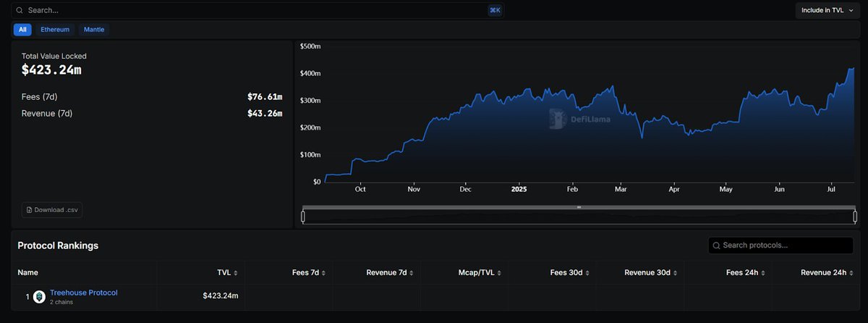Screen dimensions: 868x323
Task: Click the magnifier icon in Search protocols
Action: [717, 246]
